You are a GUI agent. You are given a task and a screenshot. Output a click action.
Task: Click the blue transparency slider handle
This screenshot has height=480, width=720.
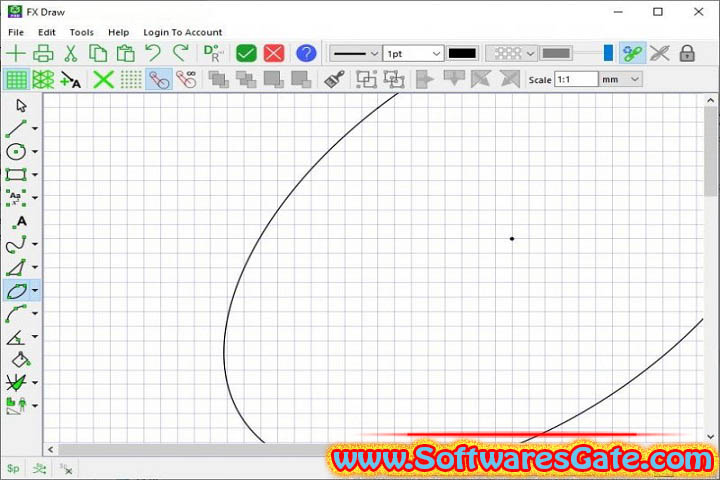(608, 53)
